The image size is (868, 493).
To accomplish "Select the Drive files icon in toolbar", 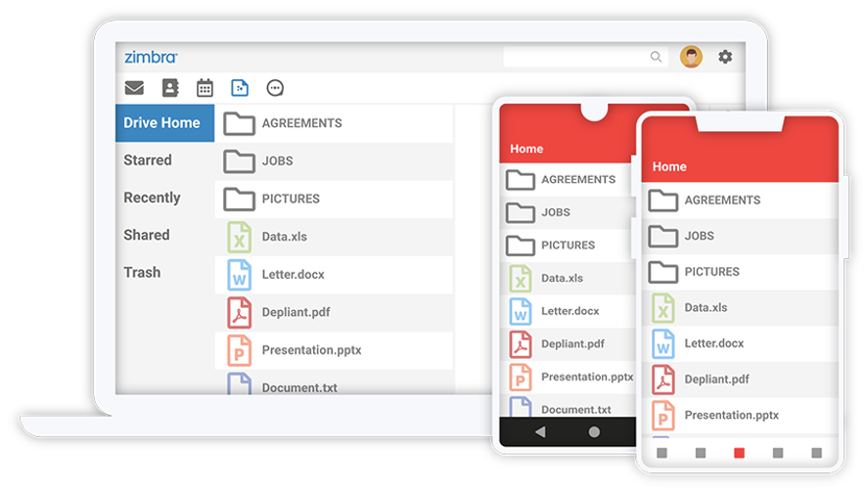I will (240, 88).
